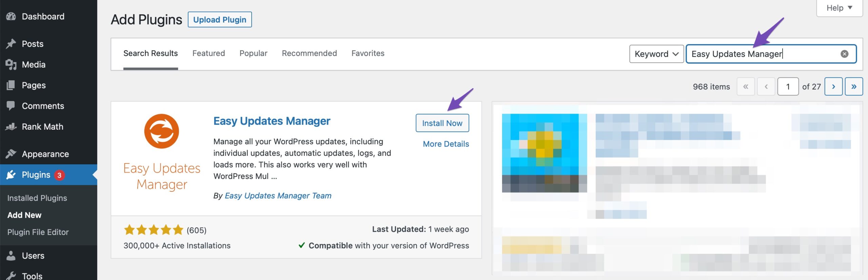The width and height of the screenshot is (868, 280).
Task: Open the Appearance menu item
Action: point(48,154)
